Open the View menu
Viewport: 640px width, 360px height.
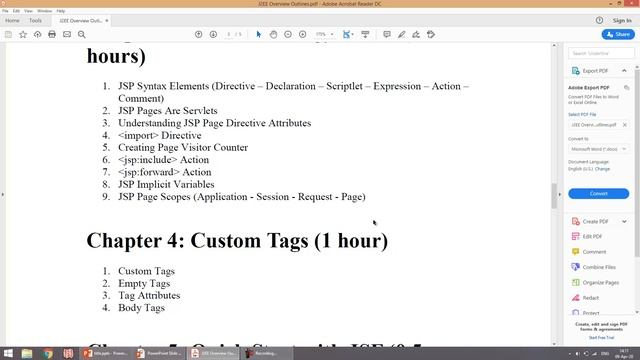click(28, 11)
